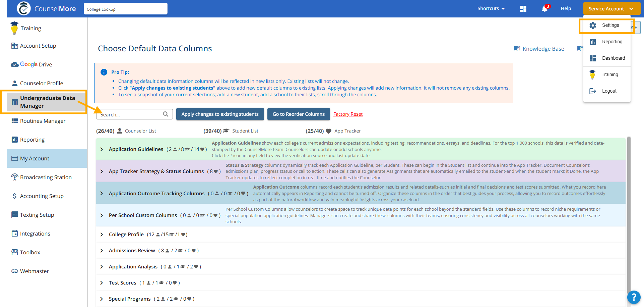The height and width of the screenshot is (307, 644).
Task: Select Reporting from the account dropdown
Action: (612, 42)
